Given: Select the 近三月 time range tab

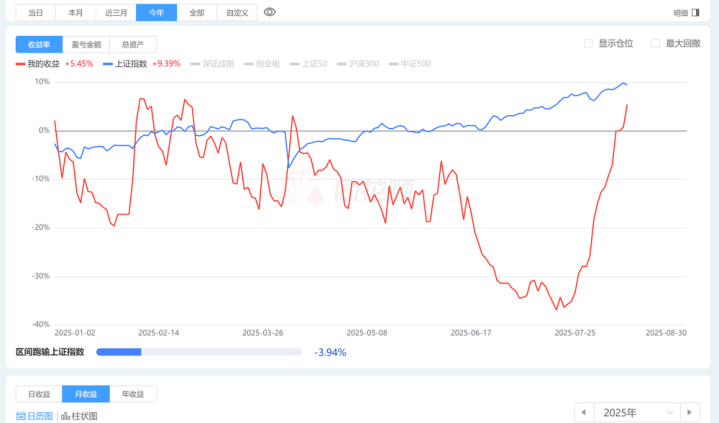Looking at the screenshot, I should click(x=116, y=13).
